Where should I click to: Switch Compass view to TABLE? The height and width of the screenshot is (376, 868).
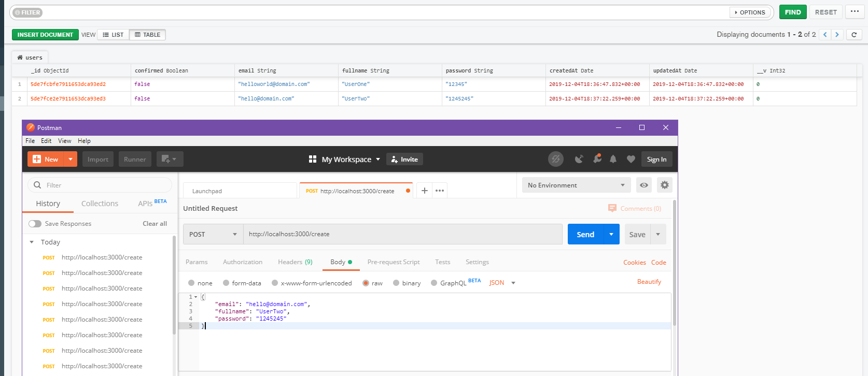(147, 35)
